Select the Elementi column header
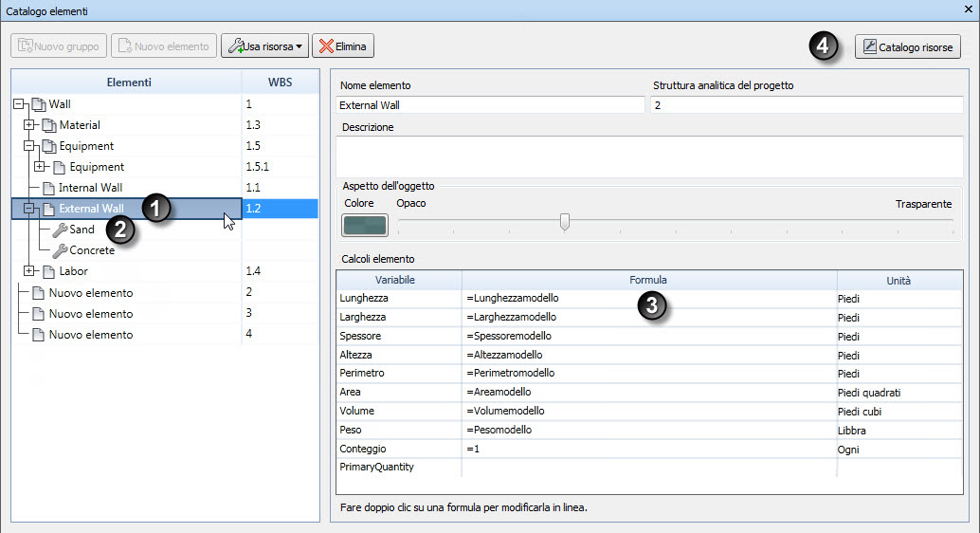 coord(127,82)
